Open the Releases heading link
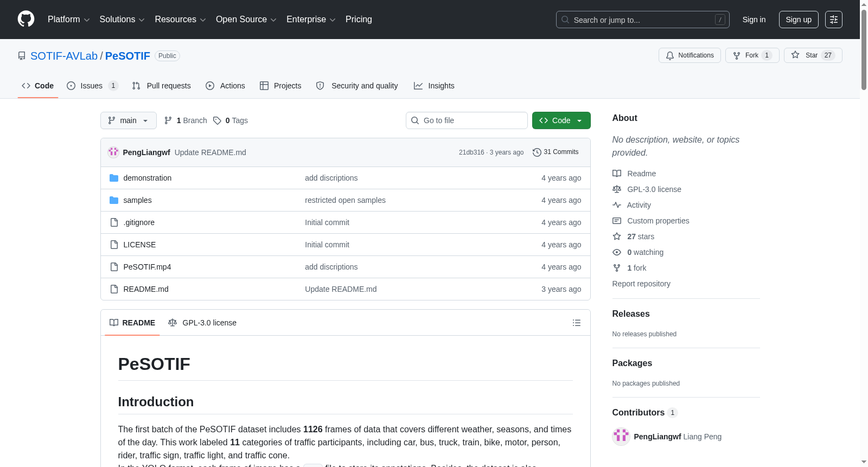The width and height of the screenshot is (868, 467). pos(631,314)
